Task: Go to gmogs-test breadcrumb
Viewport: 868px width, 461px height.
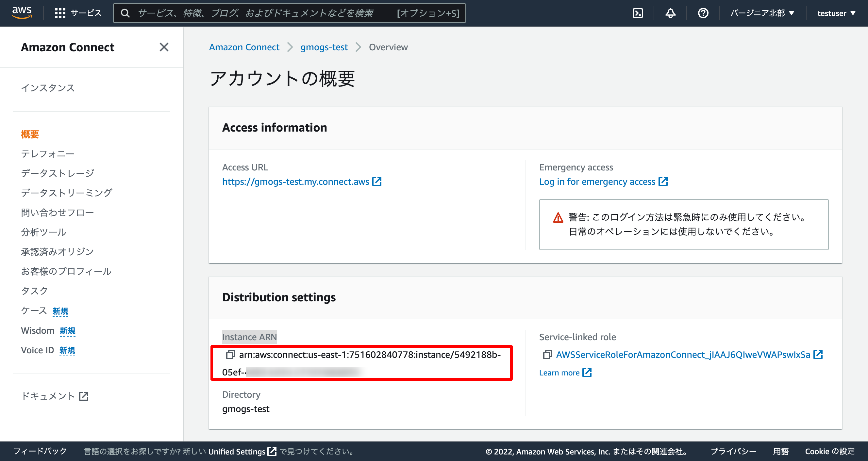Action: point(324,47)
